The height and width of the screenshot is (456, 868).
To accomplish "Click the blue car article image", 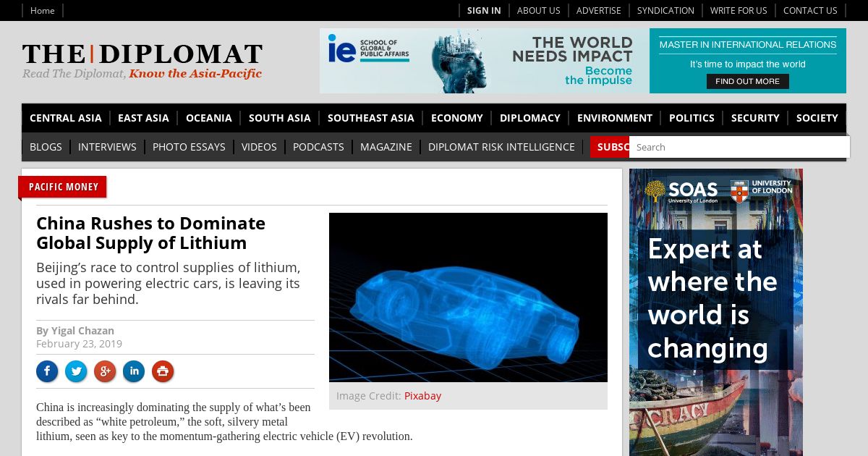I will (468, 297).
